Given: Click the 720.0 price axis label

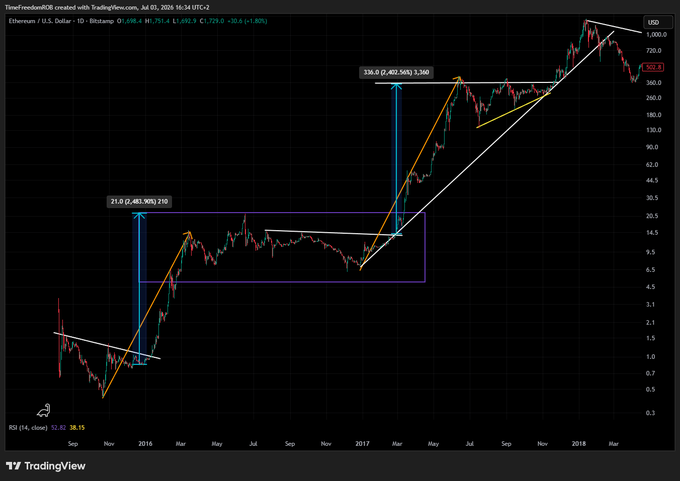Looking at the screenshot, I should (x=654, y=51).
